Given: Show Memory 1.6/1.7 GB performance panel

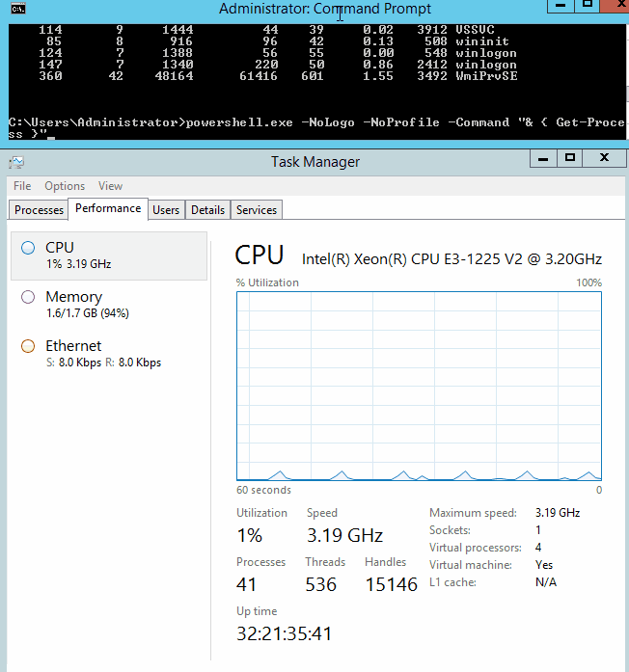Looking at the screenshot, I should pos(109,305).
